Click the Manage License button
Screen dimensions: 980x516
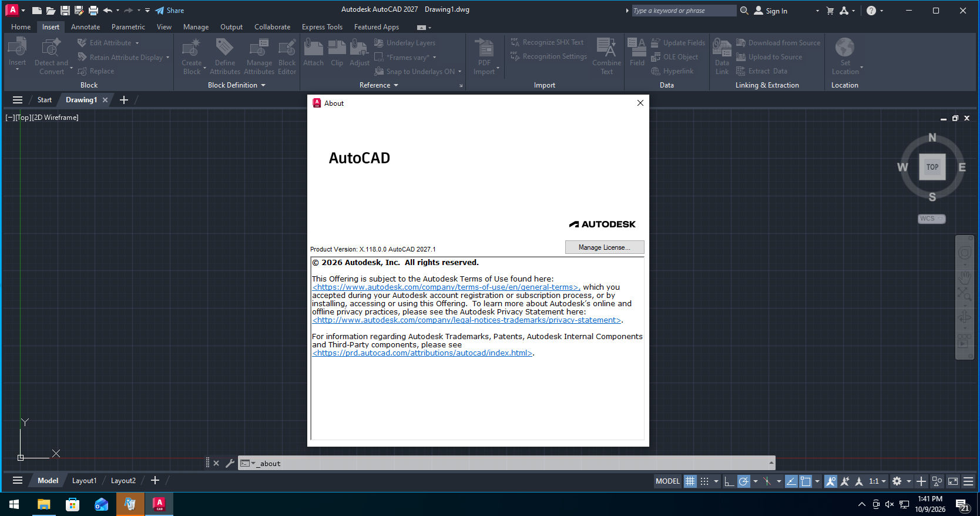click(x=605, y=247)
